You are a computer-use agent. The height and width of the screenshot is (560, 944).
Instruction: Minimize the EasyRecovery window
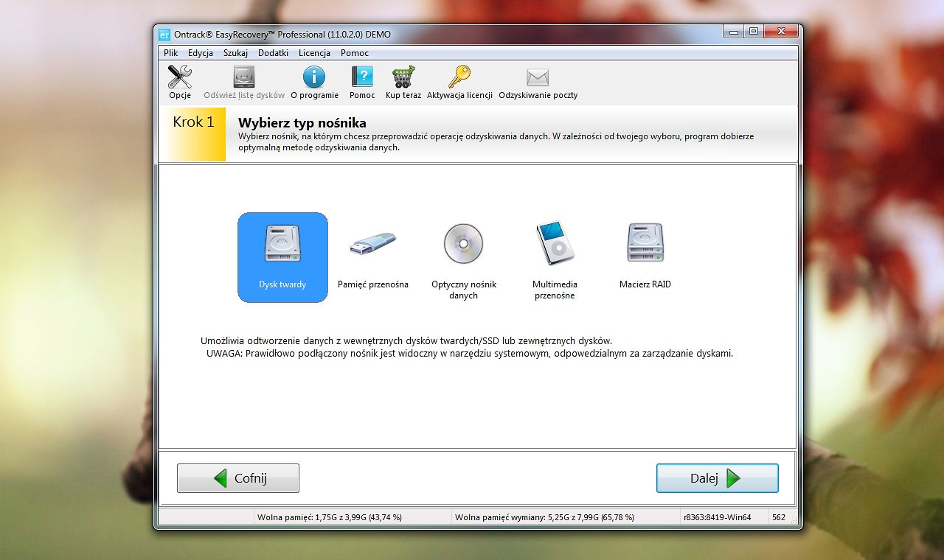[x=733, y=32]
